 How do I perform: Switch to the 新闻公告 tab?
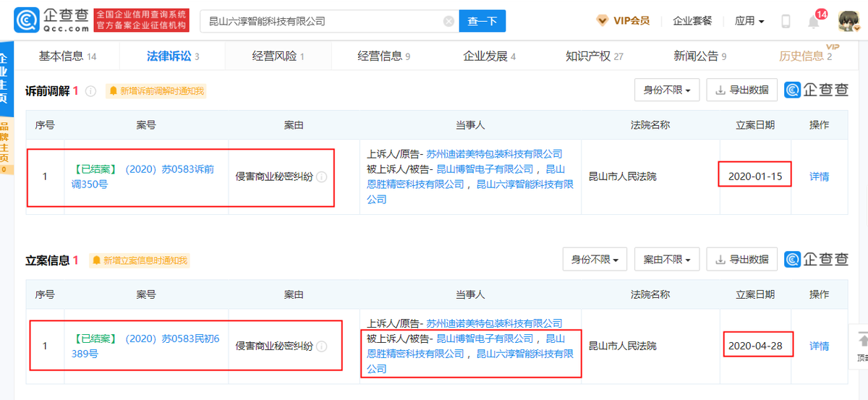[x=700, y=56]
